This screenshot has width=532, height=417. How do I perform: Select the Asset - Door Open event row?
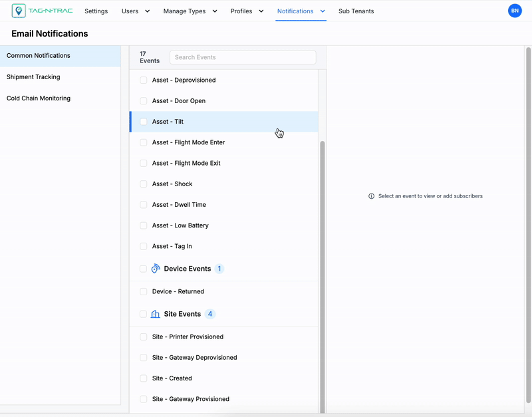[224, 101]
